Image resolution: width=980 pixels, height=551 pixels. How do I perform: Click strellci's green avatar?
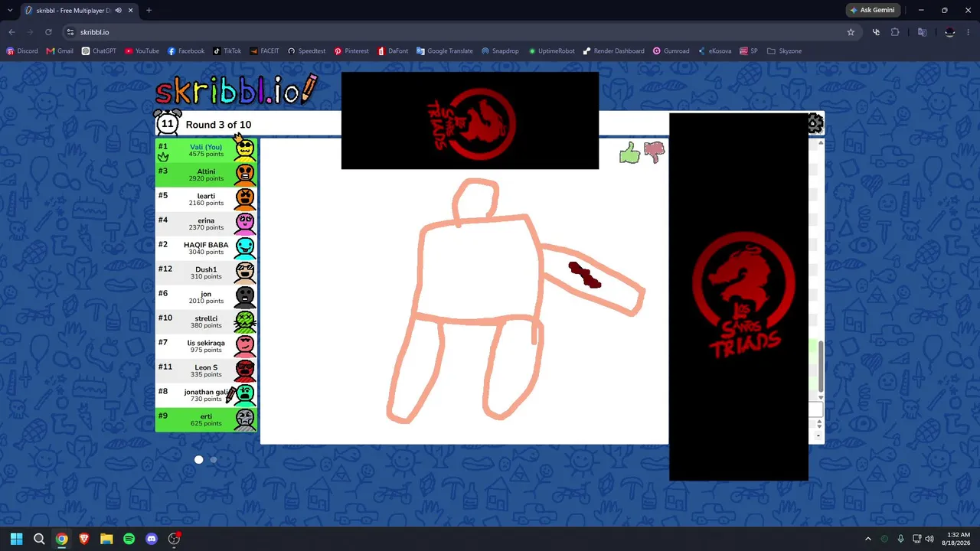click(x=245, y=321)
